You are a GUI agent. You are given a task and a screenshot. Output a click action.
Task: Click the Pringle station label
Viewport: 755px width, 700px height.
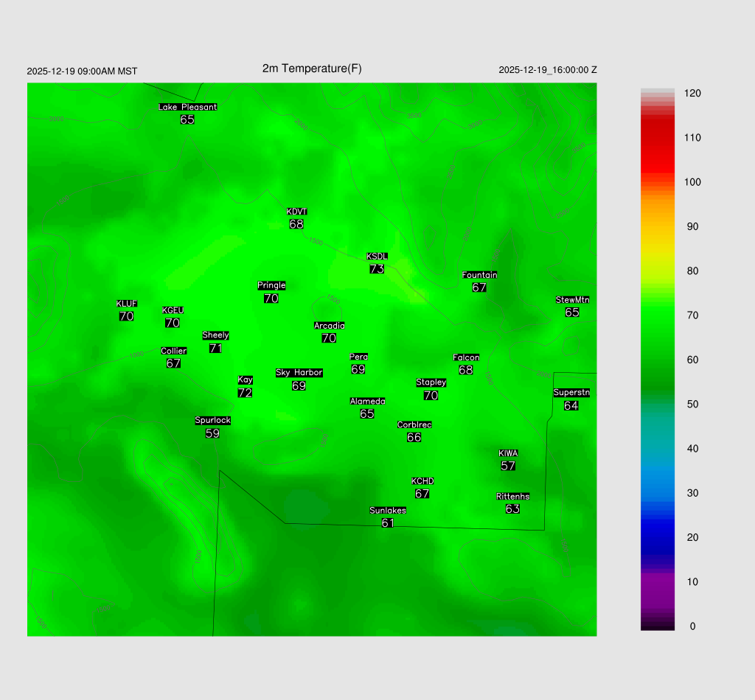(x=271, y=286)
